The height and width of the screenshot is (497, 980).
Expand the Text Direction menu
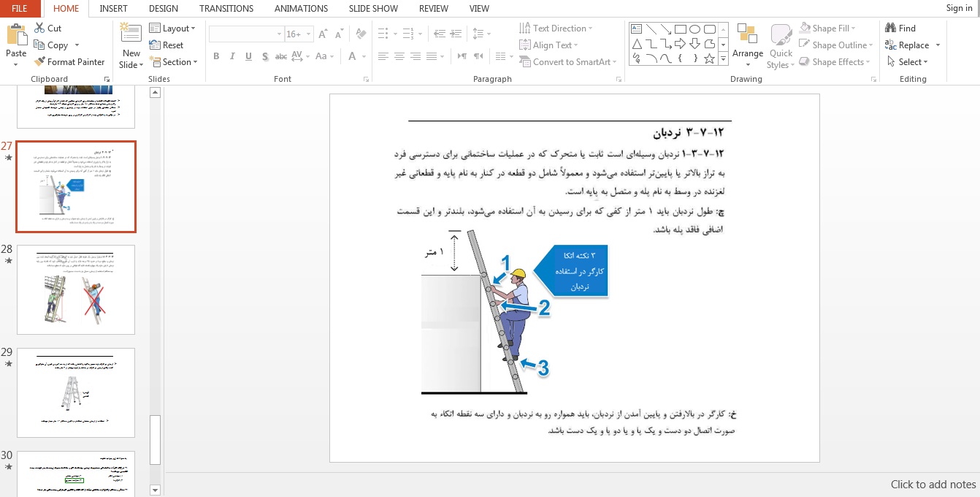556,29
